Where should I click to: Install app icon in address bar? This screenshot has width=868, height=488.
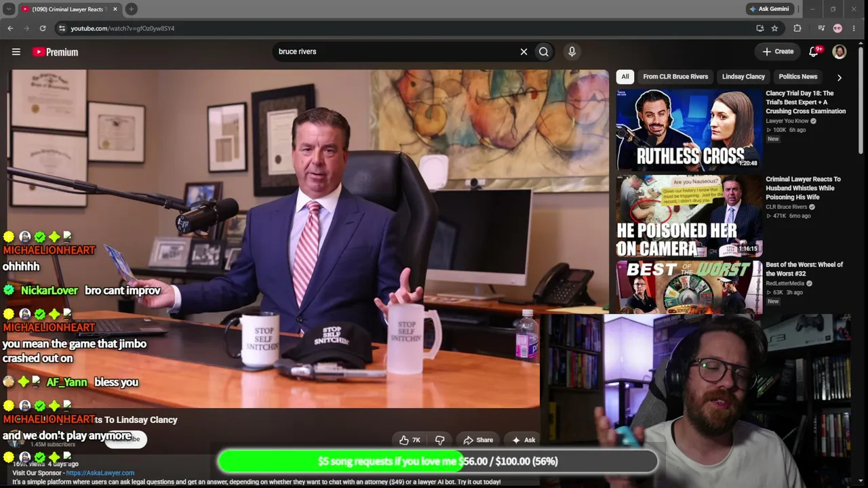tap(760, 28)
